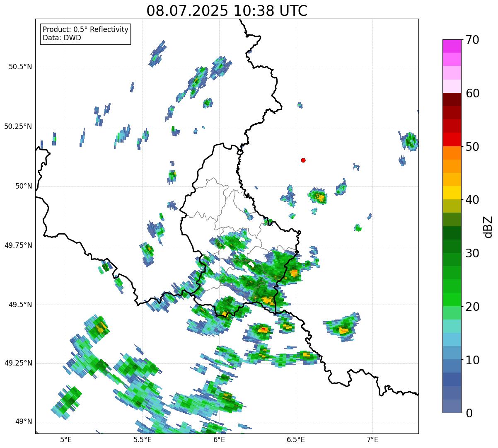Pick the olive swatch below 40 dBZ
This screenshot has height=448, width=498.
click(x=452, y=206)
